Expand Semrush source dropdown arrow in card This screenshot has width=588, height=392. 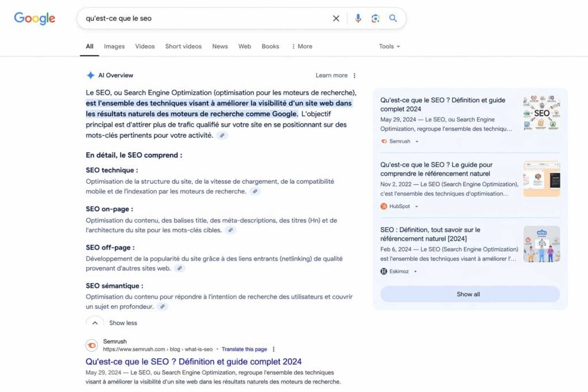(417, 142)
